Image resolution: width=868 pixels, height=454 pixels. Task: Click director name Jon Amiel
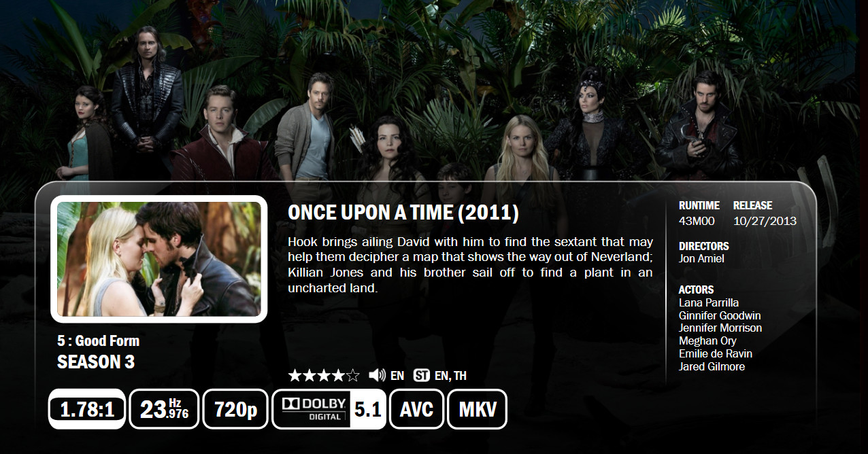click(x=701, y=258)
